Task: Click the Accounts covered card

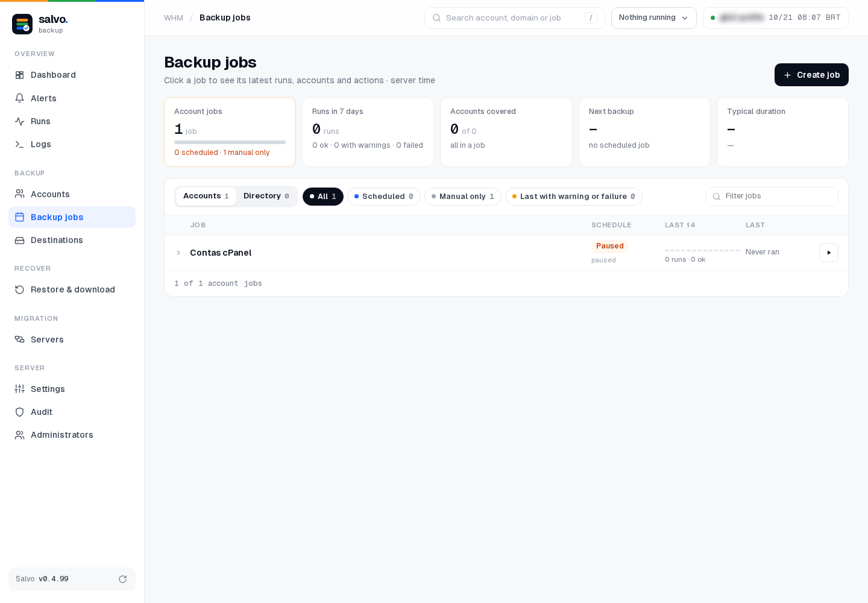Action: [x=506, y=132]
